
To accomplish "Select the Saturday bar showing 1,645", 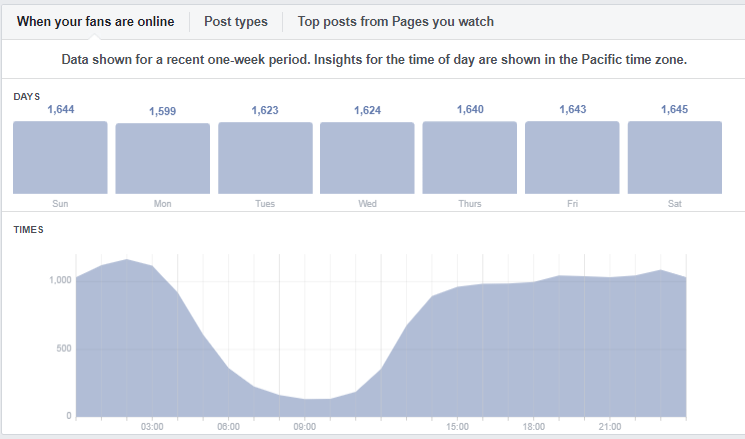I will pyautogui.click(x=675, y=157).
